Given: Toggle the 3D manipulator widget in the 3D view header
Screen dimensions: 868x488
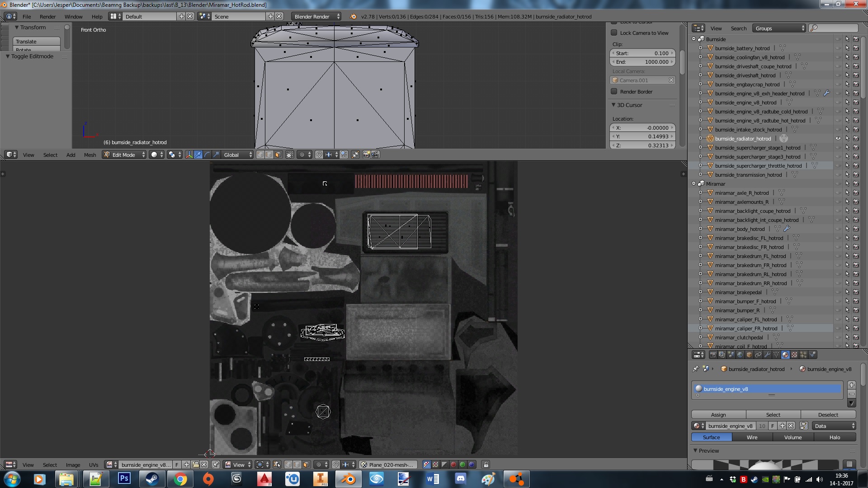Looking at the screenshot, I should pos(189,155).
